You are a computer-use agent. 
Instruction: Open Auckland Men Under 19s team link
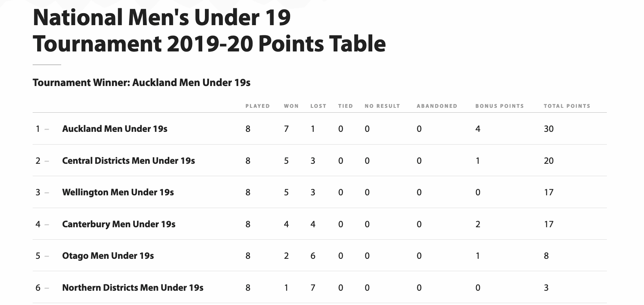click(115, 129)
